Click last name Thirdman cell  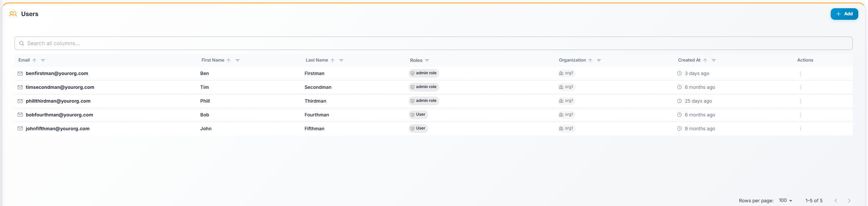point(315,101)
